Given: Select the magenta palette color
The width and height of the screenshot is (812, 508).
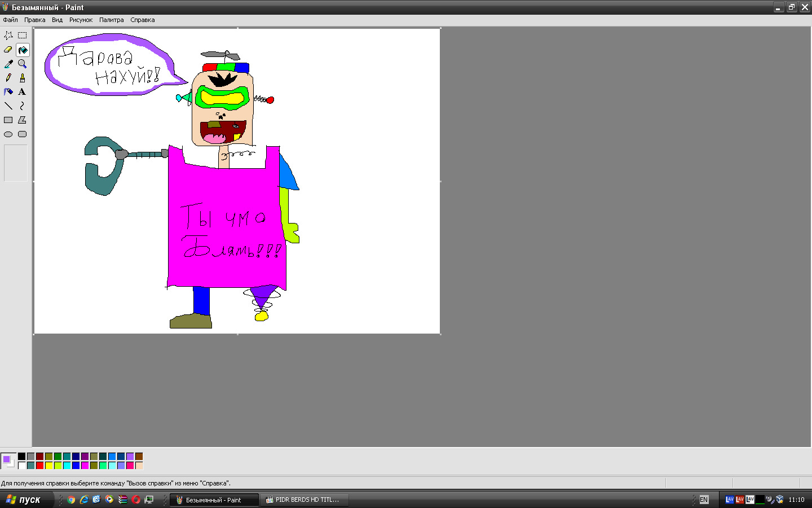Looking at the screenshot, I should coord(85,466).
